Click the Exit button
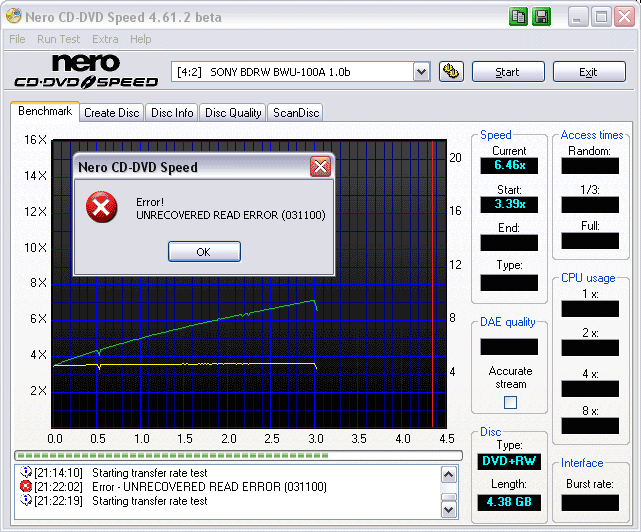The height and width of the screenshot is (532, 641). 589,72
